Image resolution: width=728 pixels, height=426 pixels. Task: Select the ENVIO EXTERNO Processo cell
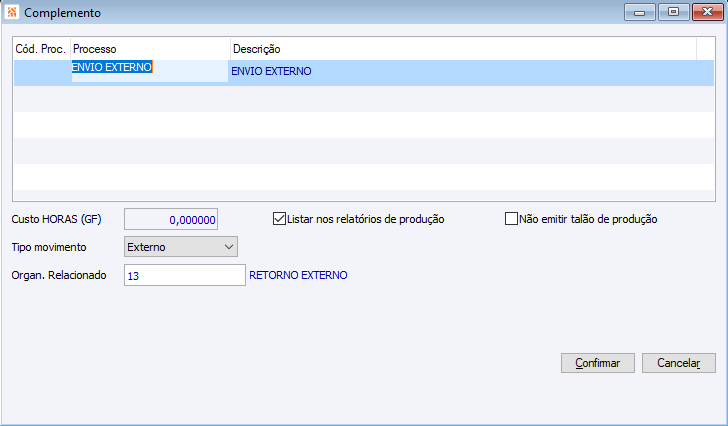[x=150, y=71]
